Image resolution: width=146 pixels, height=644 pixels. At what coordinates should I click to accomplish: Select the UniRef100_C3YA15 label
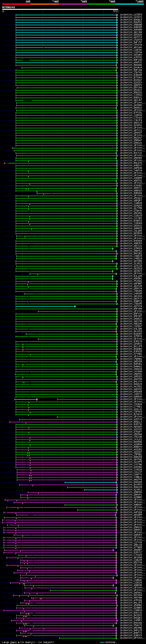pos(131,555)
